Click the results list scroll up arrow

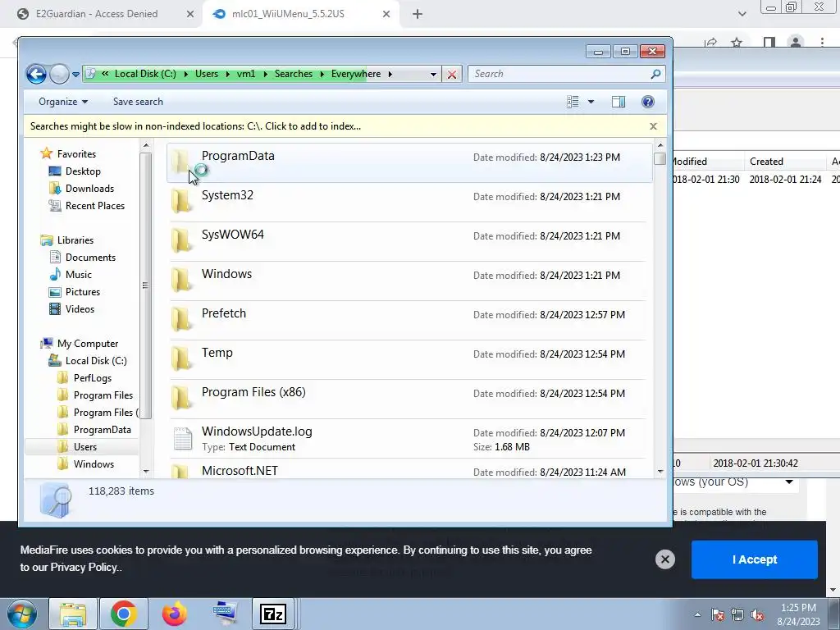coord(660,145)
